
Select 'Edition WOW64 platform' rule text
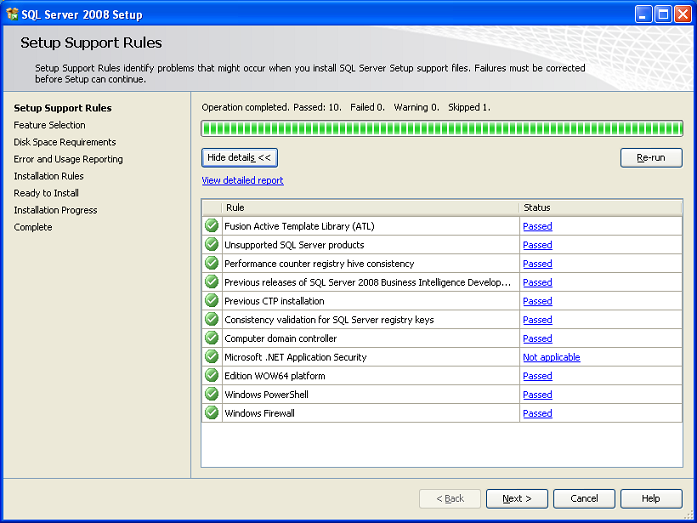click(x=275, y=376)
